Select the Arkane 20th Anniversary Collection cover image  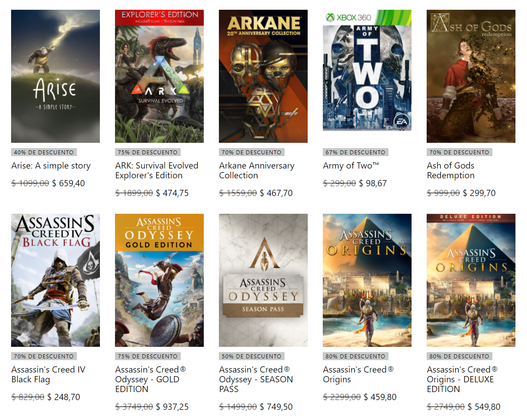coord(263,76)
